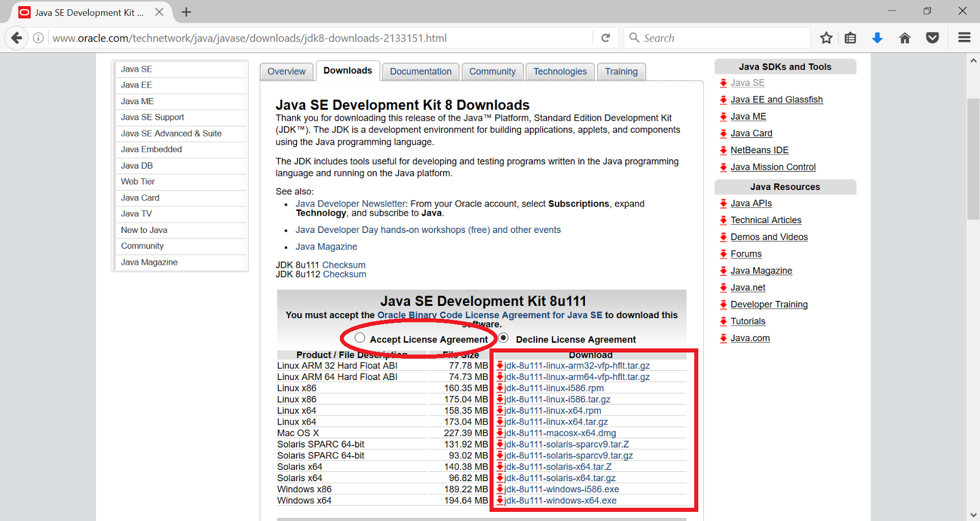Click download icon beside jdk-8u111-macosx-x64.dmg

500,433
